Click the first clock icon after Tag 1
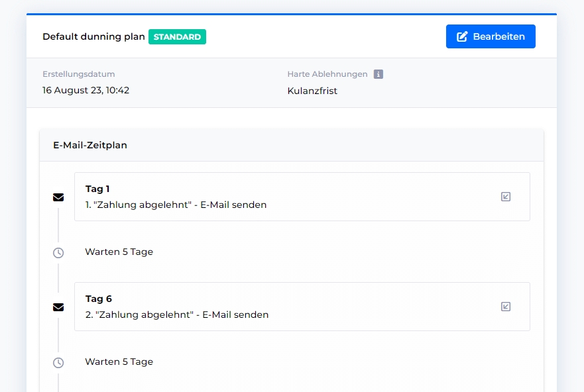The image size is (584, 392). [58, 253]
